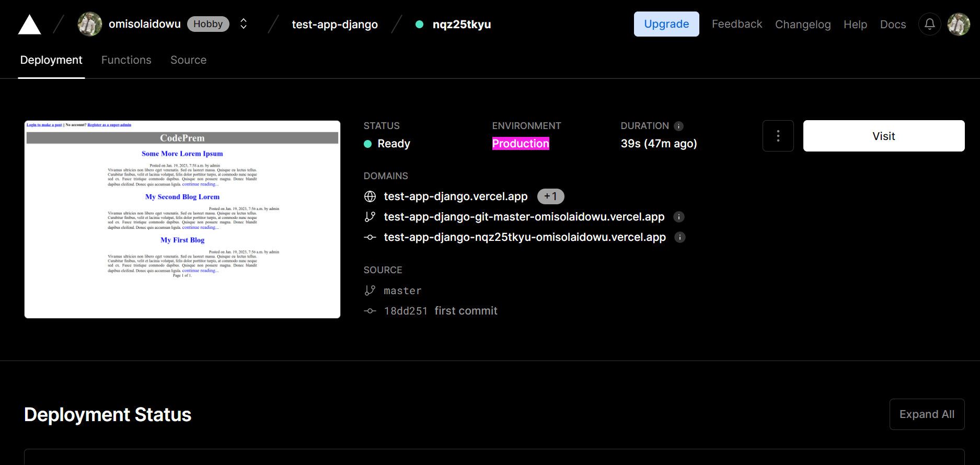The height and width of the screenshot is (465, 980).
Task: Open the master branch link
Action: point(402,290)
